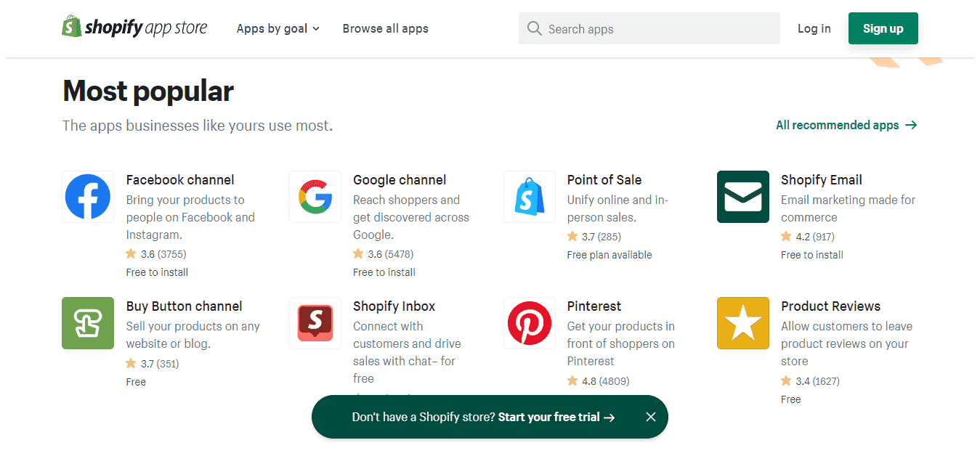
Task: Click the Pinterest rating star
Action: (572, 381)
